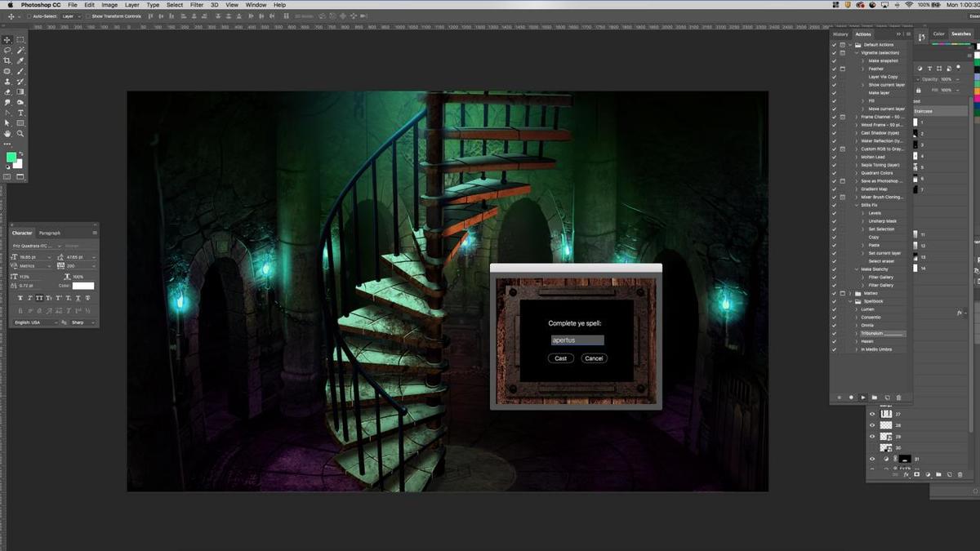Click the white background color swatch

[19, 164]
